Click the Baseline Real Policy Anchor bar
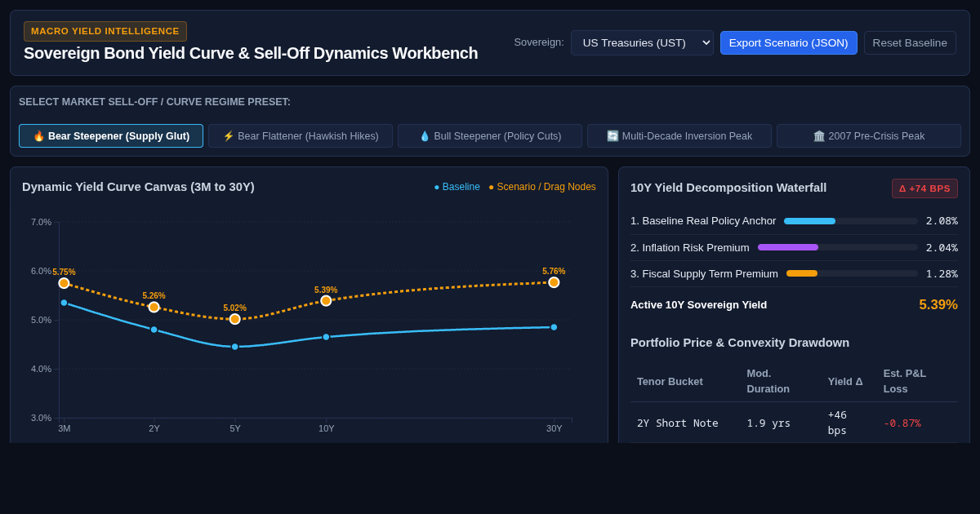The height and width of the screenshot is (514, 980). tap(850, 221)
